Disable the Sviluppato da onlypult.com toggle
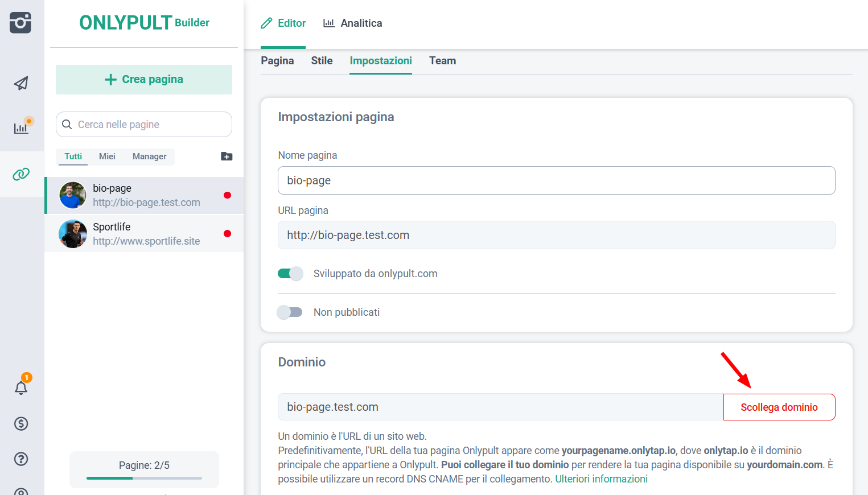This screenshot has width=868, height=495. (290, 274)
